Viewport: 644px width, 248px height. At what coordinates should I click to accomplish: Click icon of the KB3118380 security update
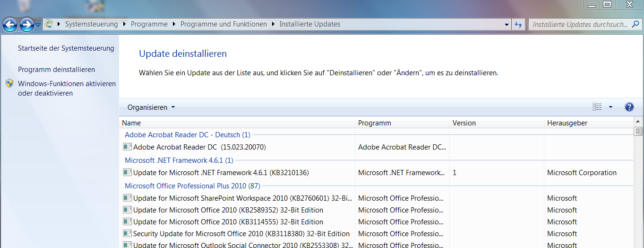pos(127,234)
